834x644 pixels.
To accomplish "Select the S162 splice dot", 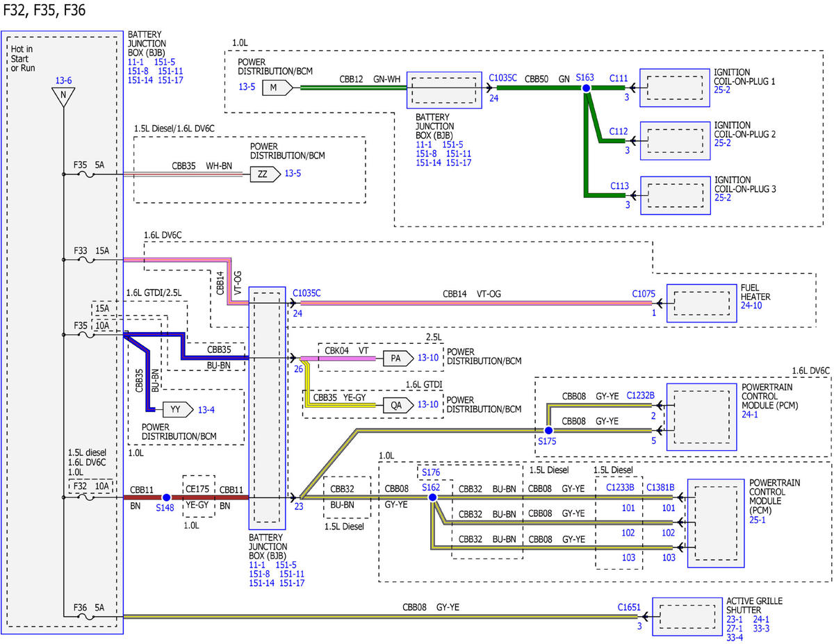I will 432,497.
